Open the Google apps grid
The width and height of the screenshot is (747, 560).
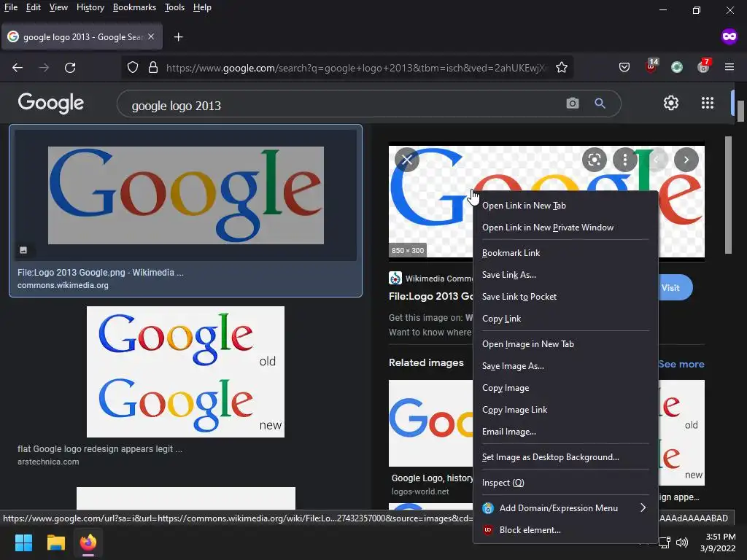tap(708, 103)
